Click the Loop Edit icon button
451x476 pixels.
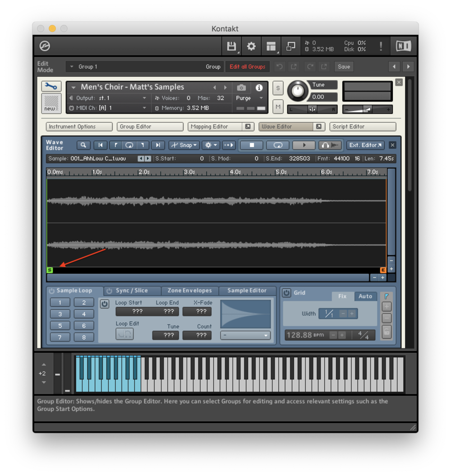coord(124,334)
